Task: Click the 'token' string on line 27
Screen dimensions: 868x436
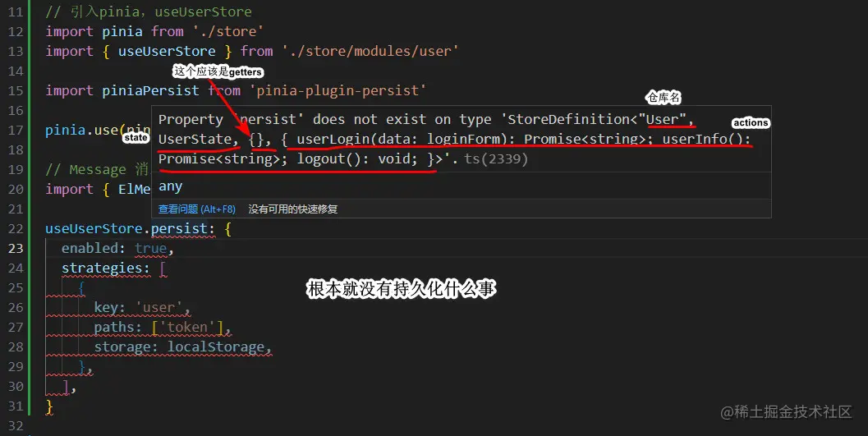Action: [187, 328]
